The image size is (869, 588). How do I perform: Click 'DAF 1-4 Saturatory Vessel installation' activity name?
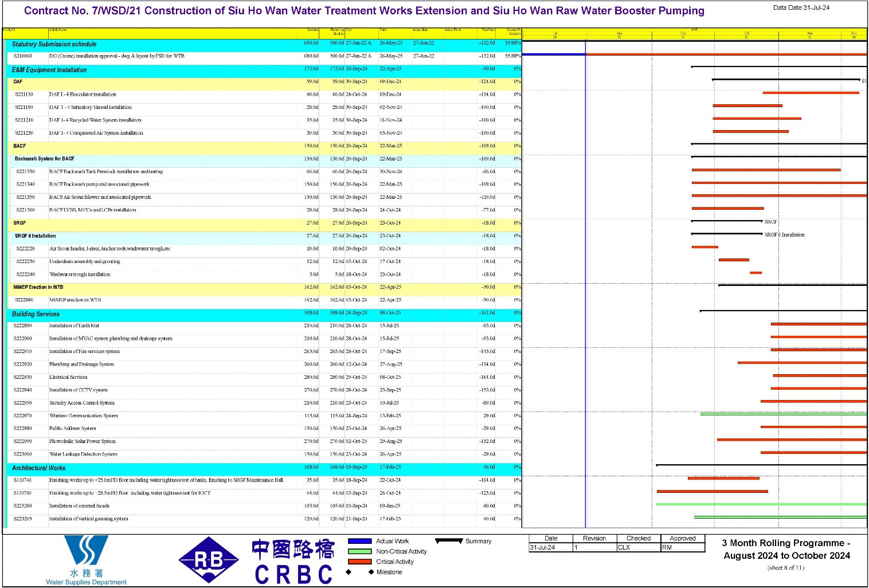[90, 107]
